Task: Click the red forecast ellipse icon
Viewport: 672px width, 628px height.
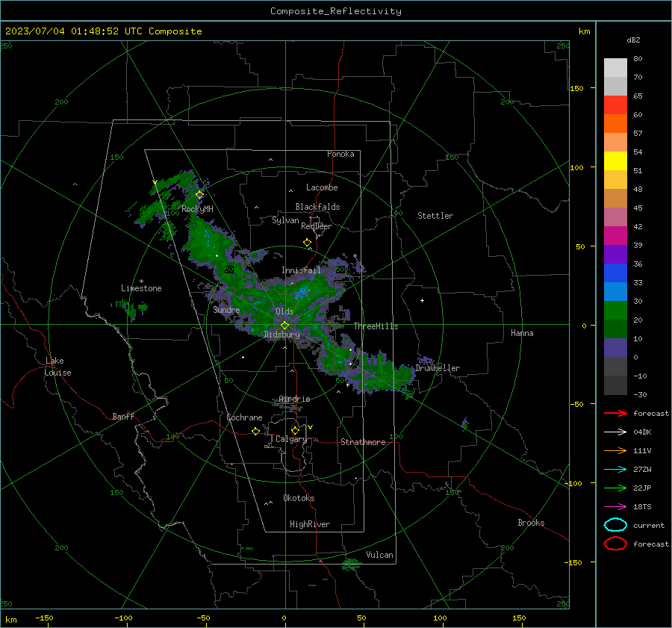Action: point(615,544)
